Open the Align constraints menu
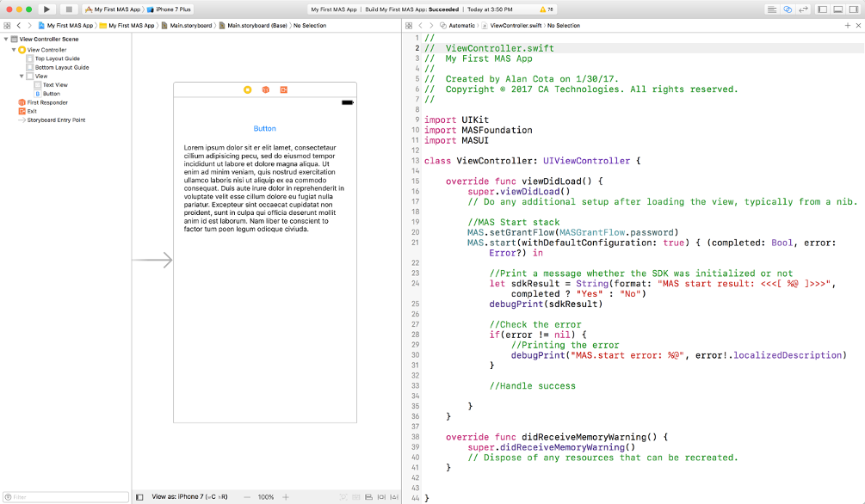Screen dimensions: 865x504 368,497
